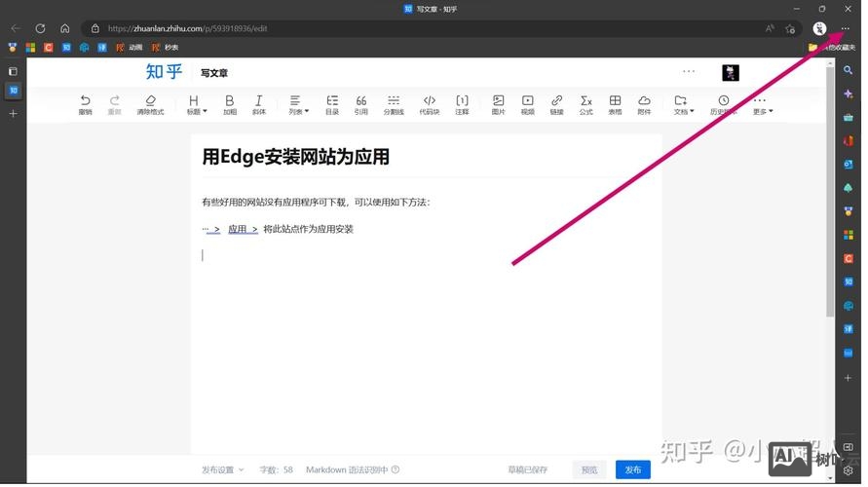Click the scrollbar down arrow

[x=830, y=478]
